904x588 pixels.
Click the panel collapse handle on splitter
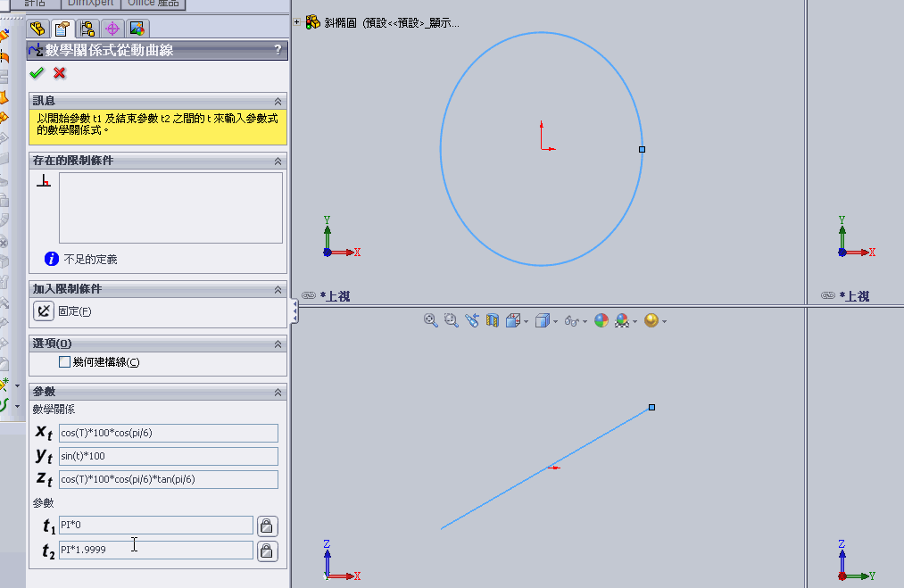tap(294, 311)
